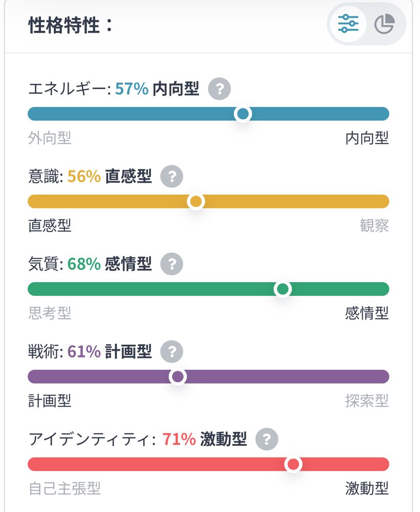Click the blue エネルギー slider handle
Screen dimensions: 420x512
pyautogui.click(x=243, y=114)
